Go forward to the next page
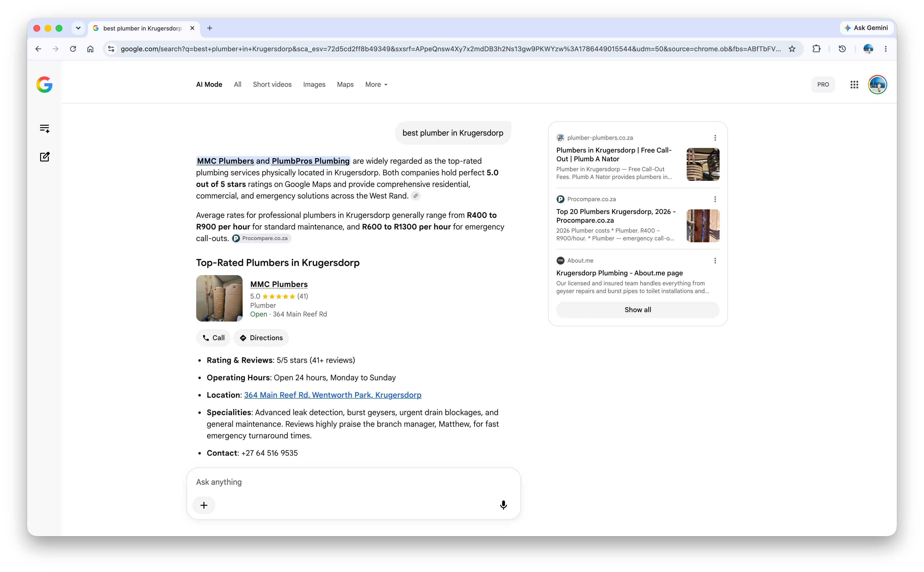Screen dimensions: 924x572 [56, 49]
